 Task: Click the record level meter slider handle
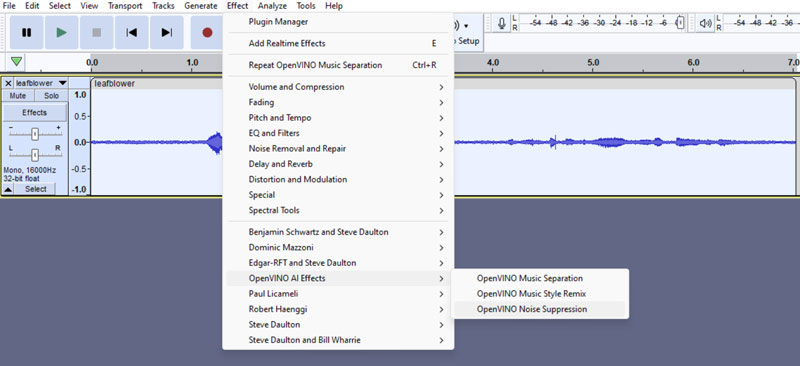(680, 23)
